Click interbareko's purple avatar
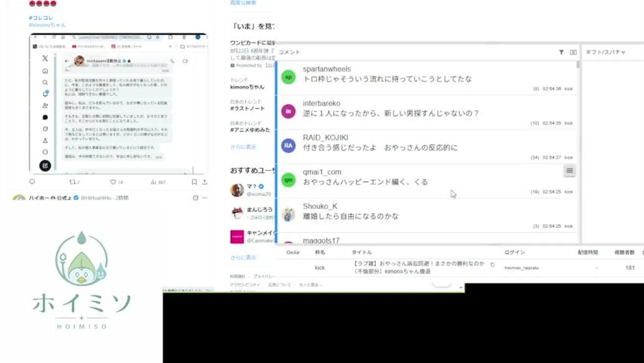The image size is (644, 363). (288, 111)
